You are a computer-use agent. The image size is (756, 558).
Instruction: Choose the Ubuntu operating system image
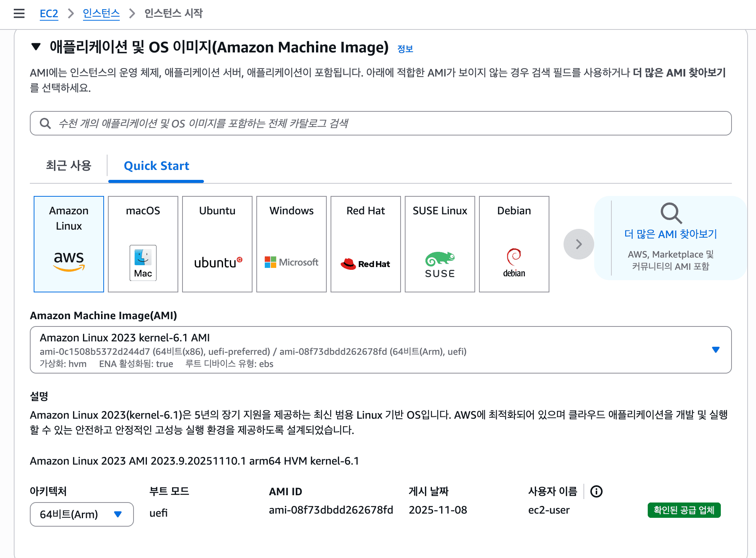point(217,244)
